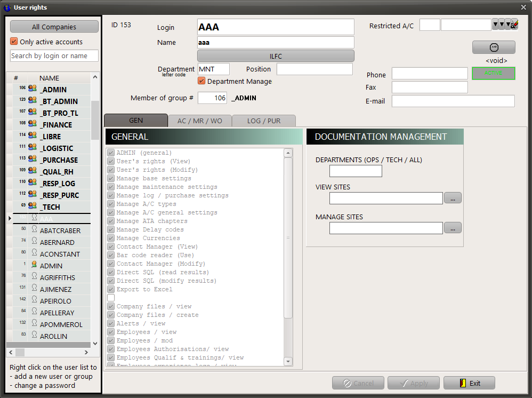Toggle the Direct SQL (read results) checkbox
The image size is (532, 398).
point(111,272)
